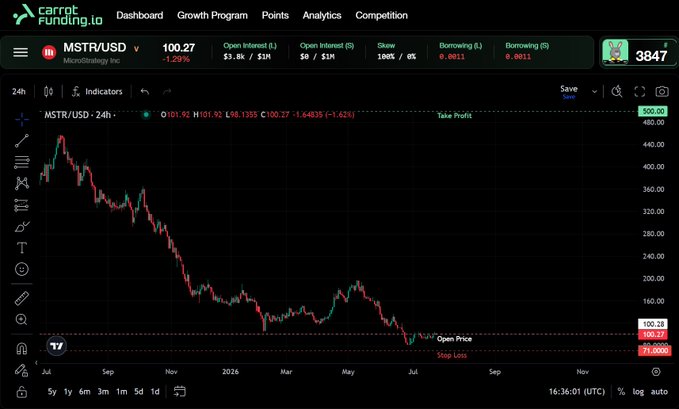Click the Open Interest (L) value
679x409 pixels.
coord(247,57)
